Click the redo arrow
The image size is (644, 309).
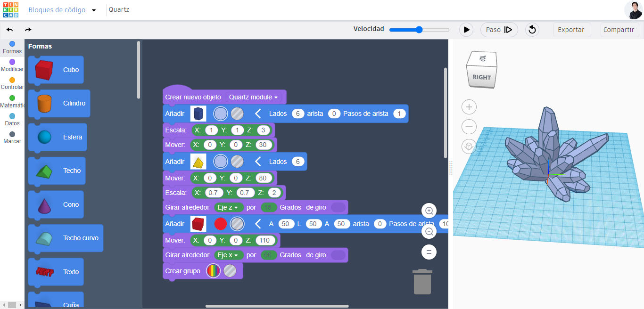pyautogui.click(x=28, y=30)
